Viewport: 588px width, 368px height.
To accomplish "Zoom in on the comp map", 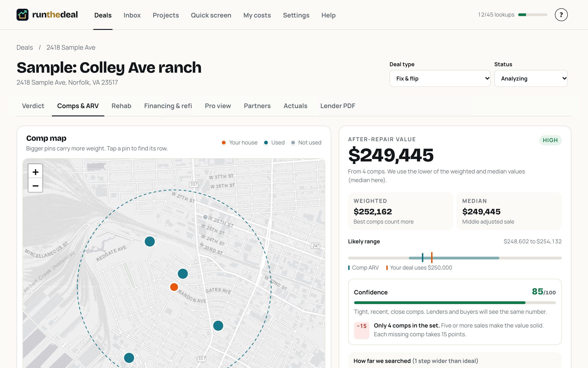I will [x=35, y=172].
